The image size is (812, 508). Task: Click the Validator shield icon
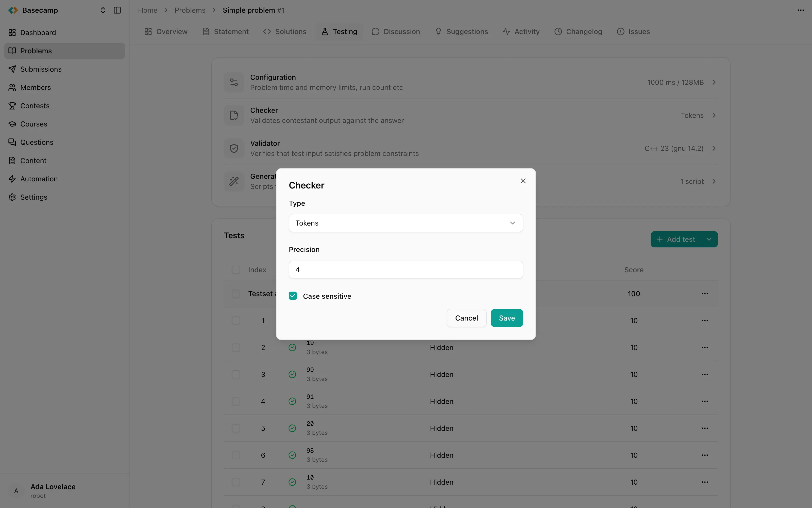click(x=234, y=148)
